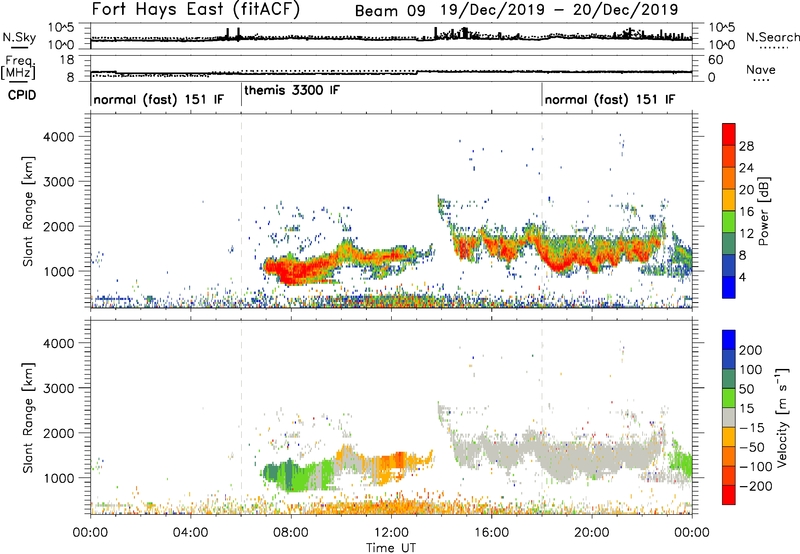Viewport: 800px width, 554px height.
Task: Click the red bottom segment of Velocity color bar
Action: pyautogui.click(x=729, y=495)
